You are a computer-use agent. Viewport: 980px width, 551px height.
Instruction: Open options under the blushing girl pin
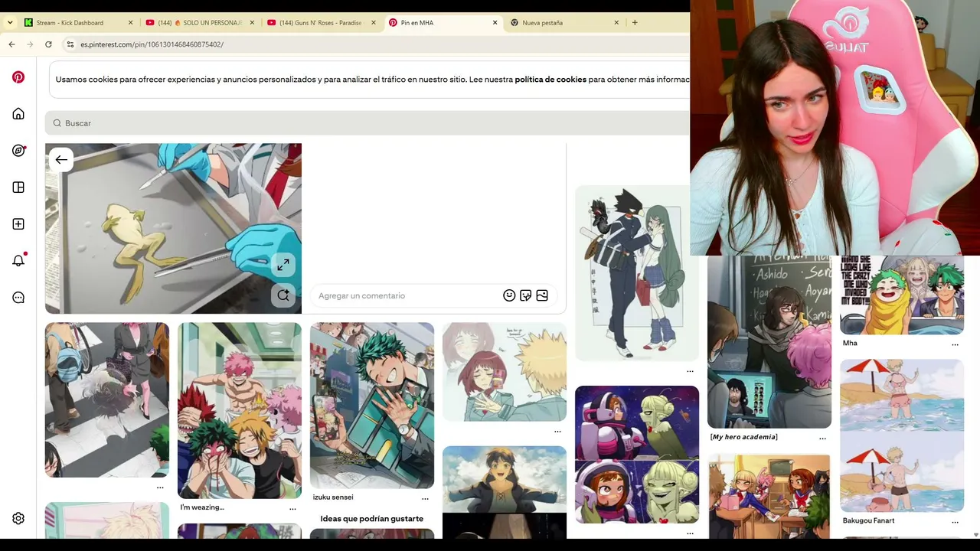click(x=557, y=432)
